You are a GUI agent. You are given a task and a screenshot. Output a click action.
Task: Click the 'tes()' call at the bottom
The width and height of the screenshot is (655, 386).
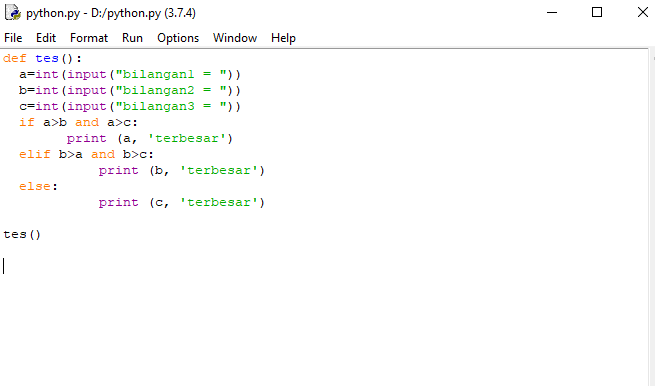(22, 234)
